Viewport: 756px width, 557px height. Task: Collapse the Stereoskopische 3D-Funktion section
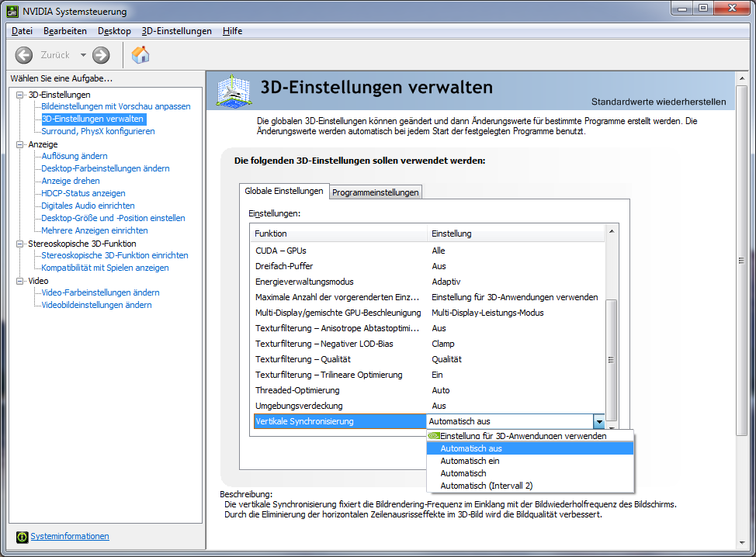[20, 244]
